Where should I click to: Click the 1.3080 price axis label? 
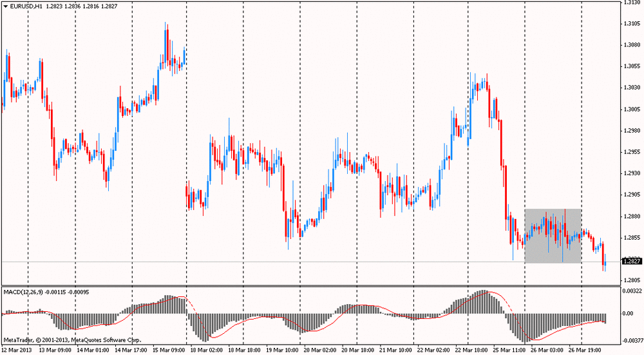632,45
